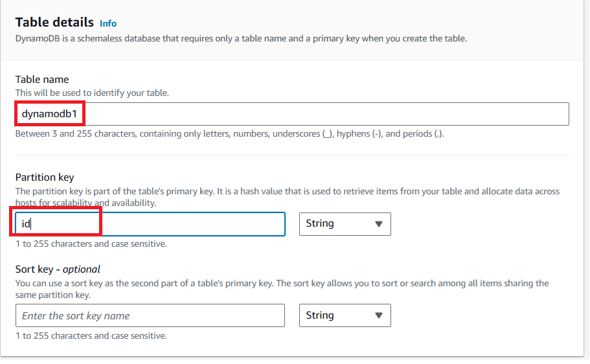The width and height of the screenshot is (590, 364).
Task: Focus the Partition key field containing id
Action: point(150,224)
